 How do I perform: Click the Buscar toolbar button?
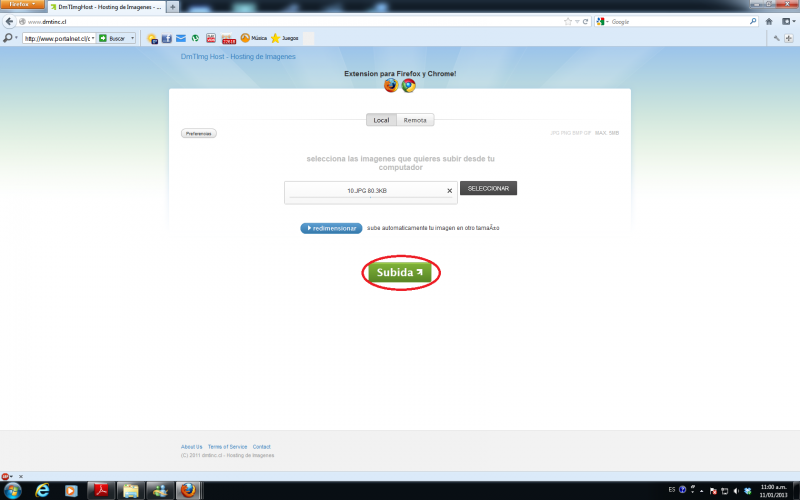coord(113,38)
